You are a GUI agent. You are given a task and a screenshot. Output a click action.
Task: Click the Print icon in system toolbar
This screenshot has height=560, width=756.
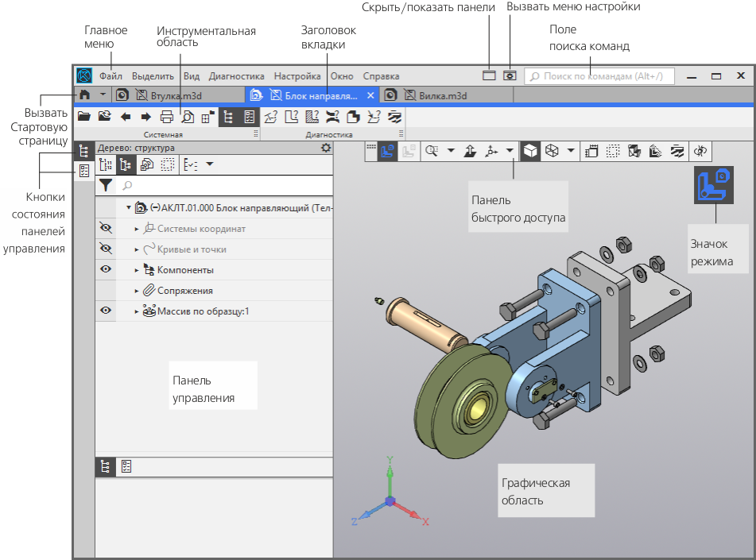[x=167, y=117]
